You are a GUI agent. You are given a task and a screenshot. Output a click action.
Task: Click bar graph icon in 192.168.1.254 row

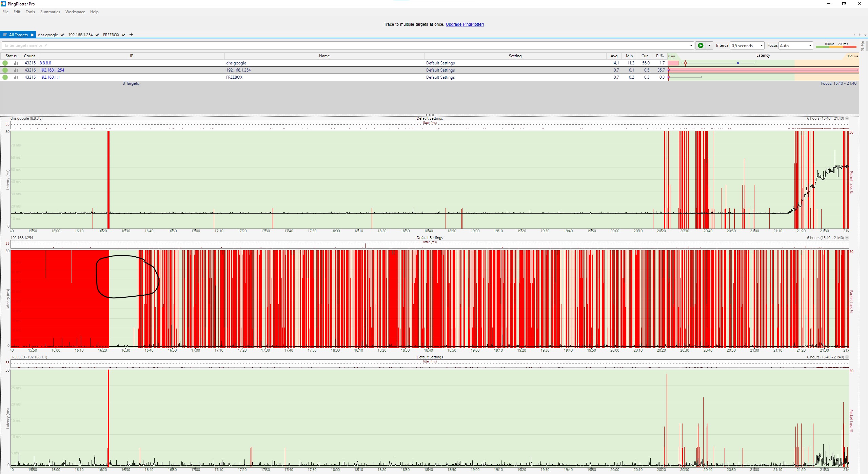click(16, 70)
